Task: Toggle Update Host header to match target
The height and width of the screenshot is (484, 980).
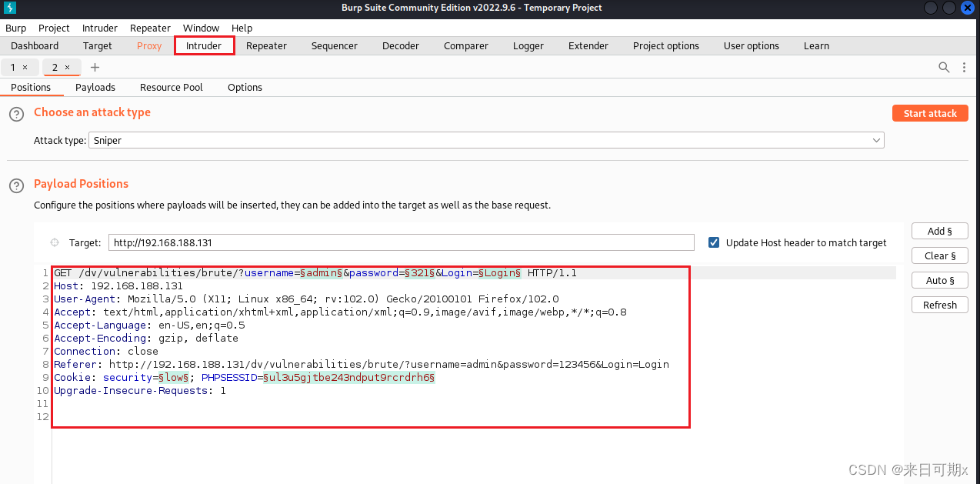Action: (714, 242)
